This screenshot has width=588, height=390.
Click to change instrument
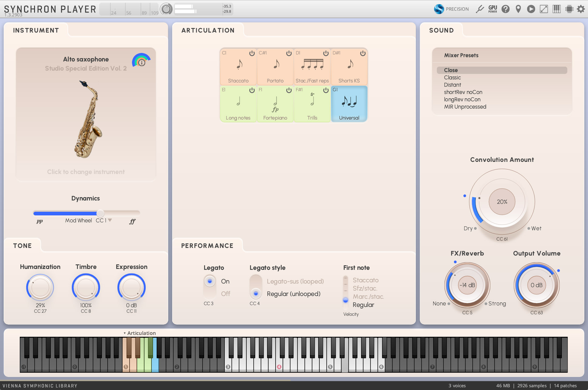86,172
